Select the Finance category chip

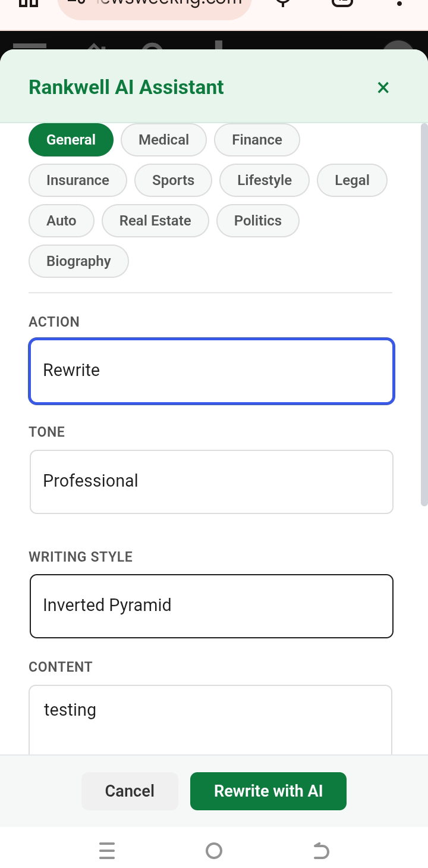257,140
